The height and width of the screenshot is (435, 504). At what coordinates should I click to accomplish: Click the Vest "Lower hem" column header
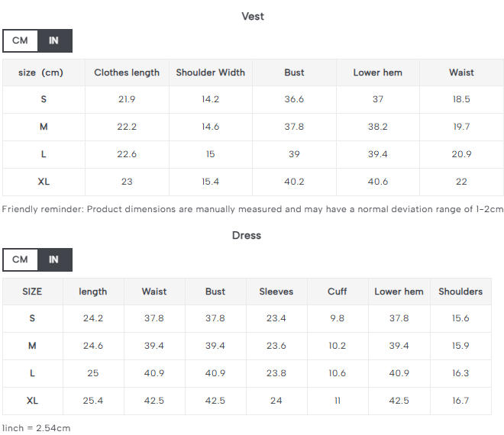click(x=377, y=72)
